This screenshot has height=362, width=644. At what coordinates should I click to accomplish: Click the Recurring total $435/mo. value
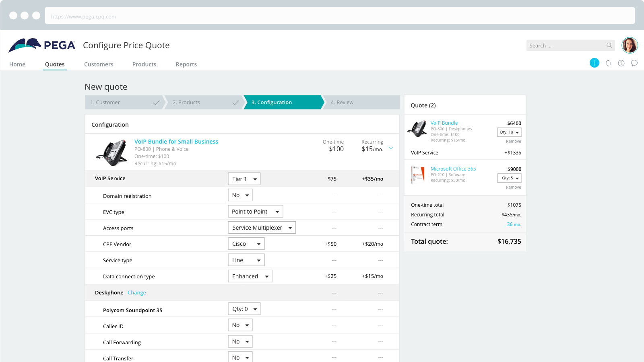pyautogui.click(x=511, y=215)
